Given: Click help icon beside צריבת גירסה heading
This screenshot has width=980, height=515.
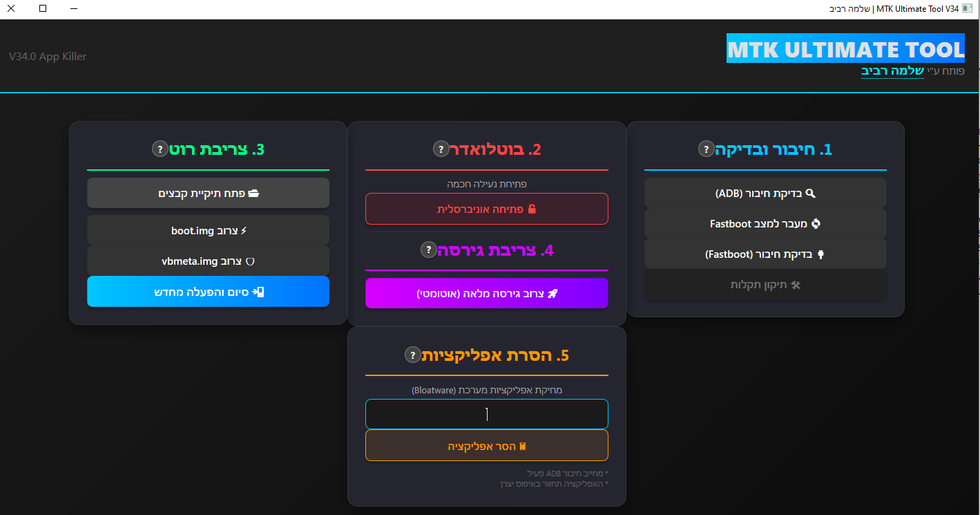Looking at the screenshot, I should (x=428, y=250).
